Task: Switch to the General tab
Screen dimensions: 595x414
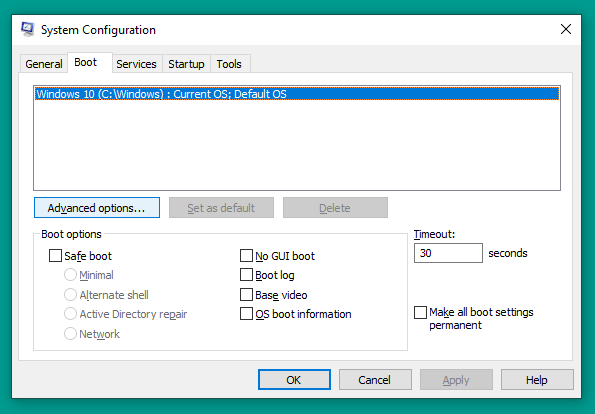Action: [x=44, y=64]
